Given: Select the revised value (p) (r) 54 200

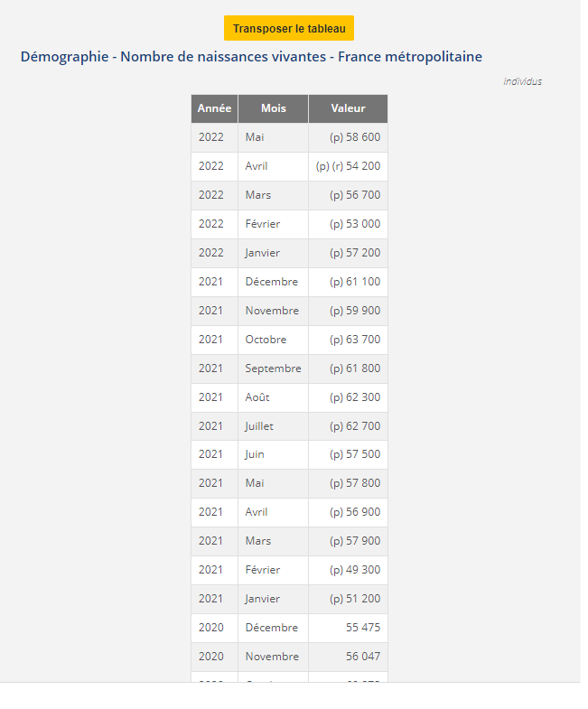Looking at the screenshot, I should 348,166.
